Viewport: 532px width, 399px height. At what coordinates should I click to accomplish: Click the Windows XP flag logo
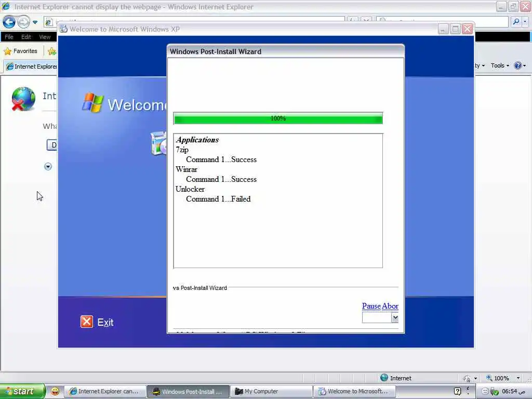tap(92, 102)
